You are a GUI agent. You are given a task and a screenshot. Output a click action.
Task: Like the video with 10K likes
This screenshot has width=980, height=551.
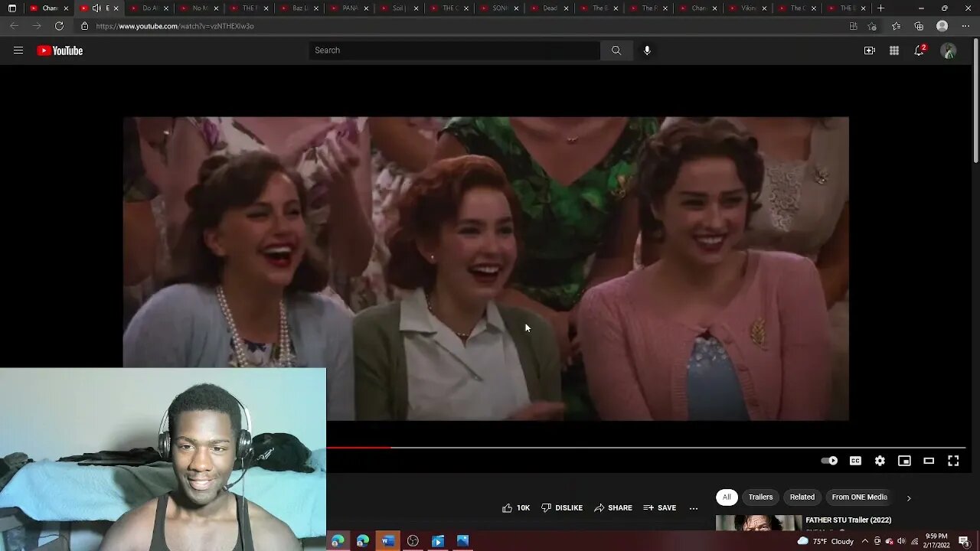click(x=516, y=508)
